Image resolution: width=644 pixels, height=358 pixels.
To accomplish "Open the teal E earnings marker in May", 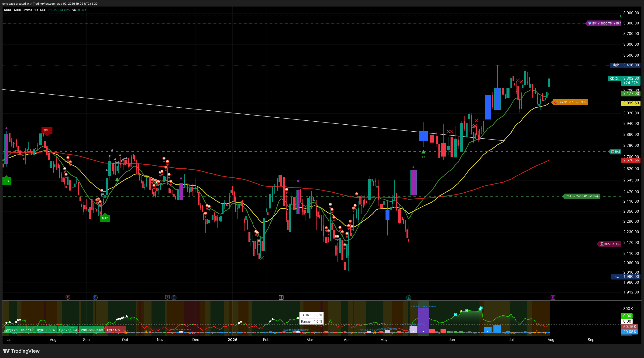I will [x=409, y=297].
